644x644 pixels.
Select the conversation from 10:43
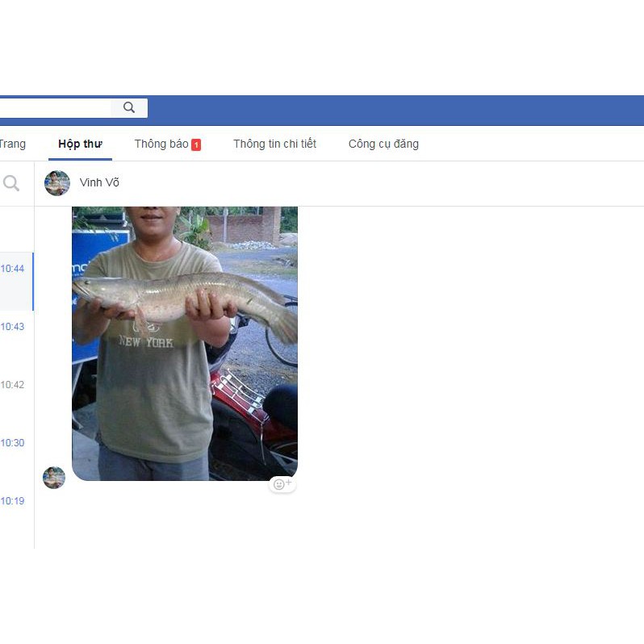point(16,339)
